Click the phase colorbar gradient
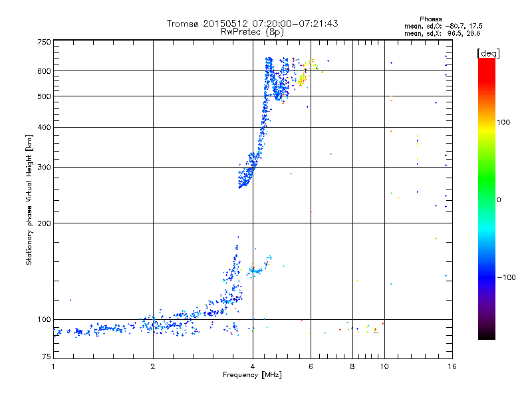This screenshot has height=399, width=532. click(x=487, y=199)
